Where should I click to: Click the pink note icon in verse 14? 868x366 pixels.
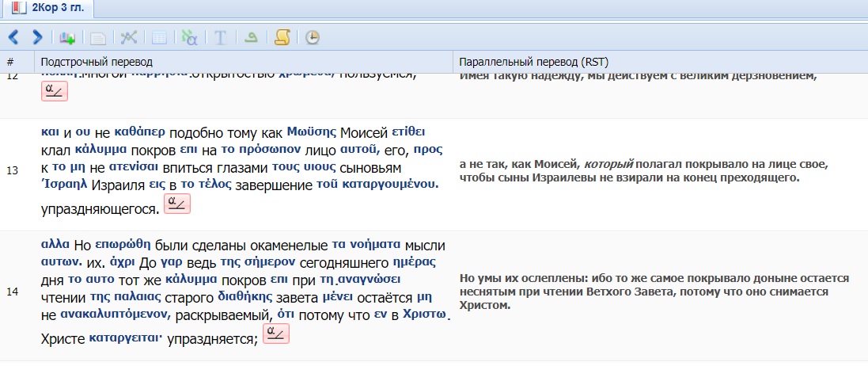click(275, 334)
